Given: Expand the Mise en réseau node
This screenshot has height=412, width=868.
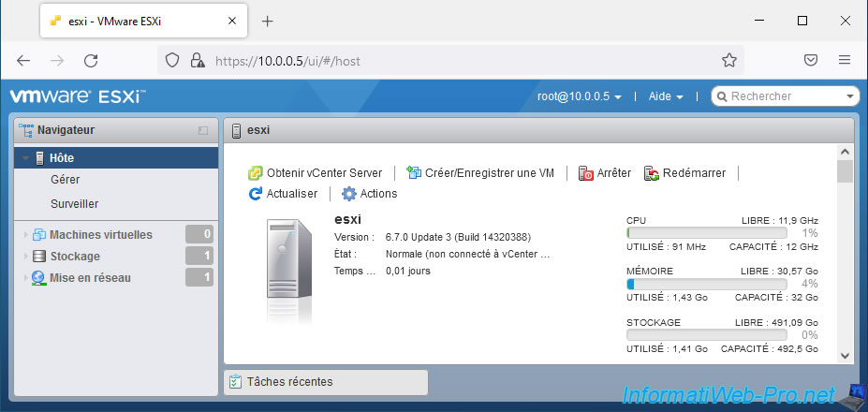Looking at the screenshot, I should click(25, 278).
